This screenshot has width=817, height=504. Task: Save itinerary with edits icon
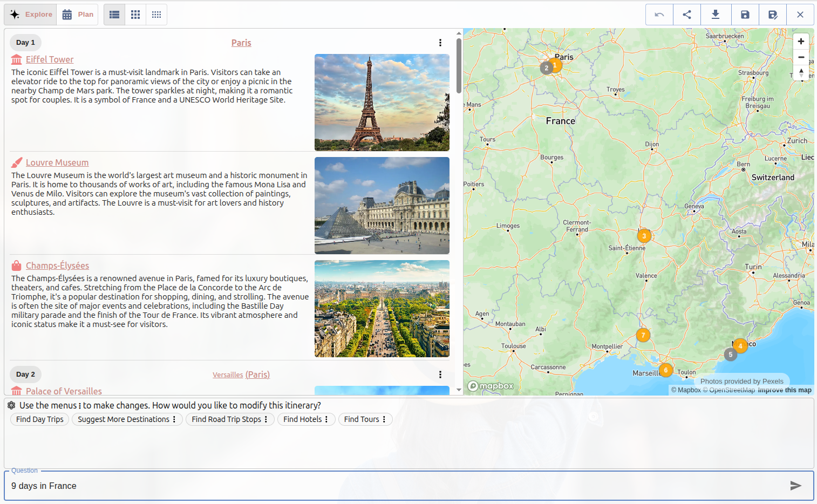[773, 15]
